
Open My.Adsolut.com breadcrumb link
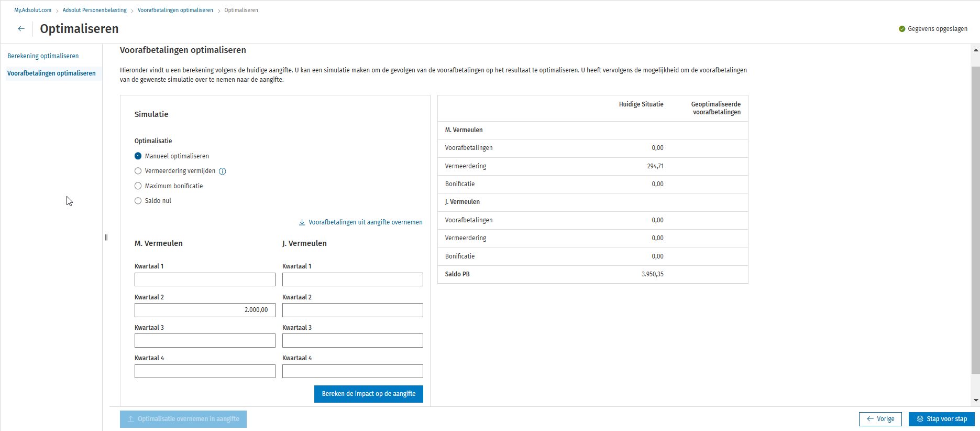click(x=32, y=10)
